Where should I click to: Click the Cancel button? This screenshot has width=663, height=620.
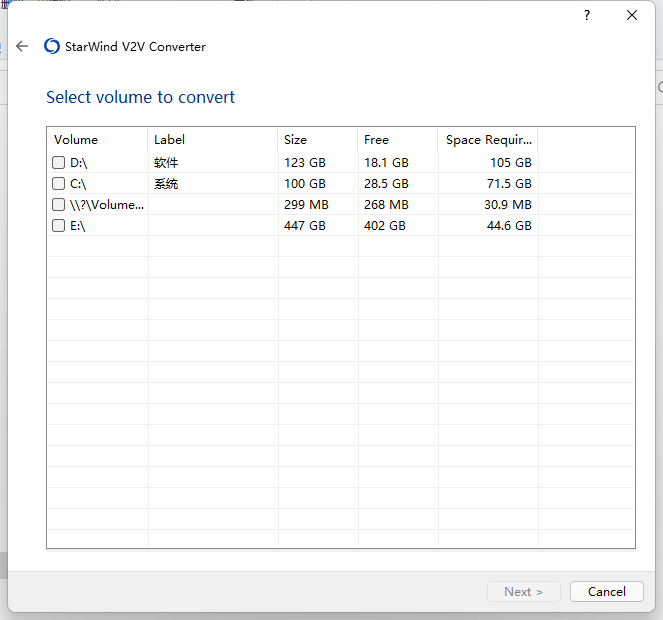606,591
